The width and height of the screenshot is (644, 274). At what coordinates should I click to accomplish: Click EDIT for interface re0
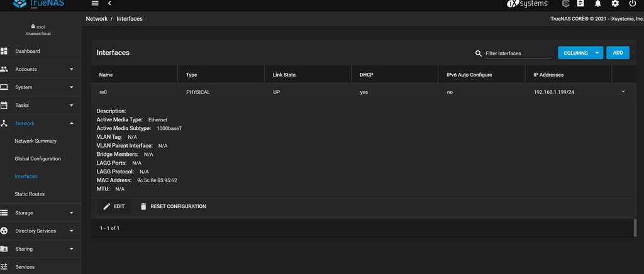coord(114,206)
